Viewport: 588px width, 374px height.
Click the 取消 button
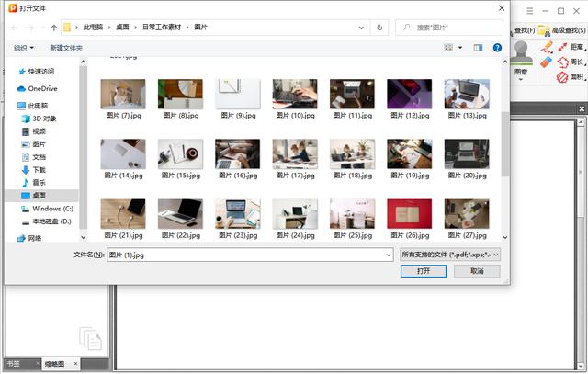pyautogui.click(x=477, y=271)
